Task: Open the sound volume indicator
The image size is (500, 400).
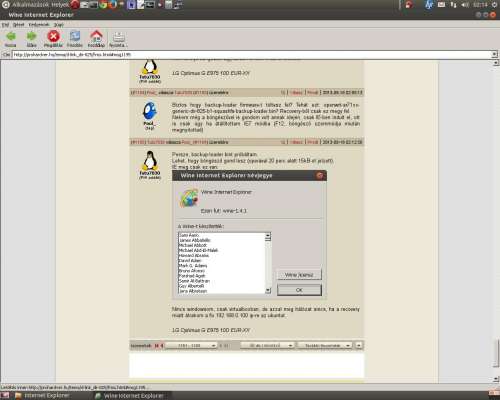Action: click(465, 5)
